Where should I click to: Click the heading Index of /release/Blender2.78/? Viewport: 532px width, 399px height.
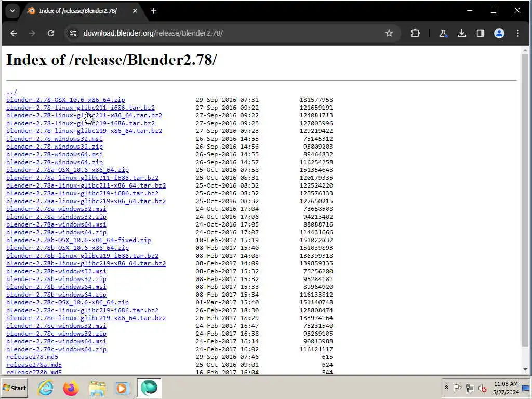[x=111, y=60]
